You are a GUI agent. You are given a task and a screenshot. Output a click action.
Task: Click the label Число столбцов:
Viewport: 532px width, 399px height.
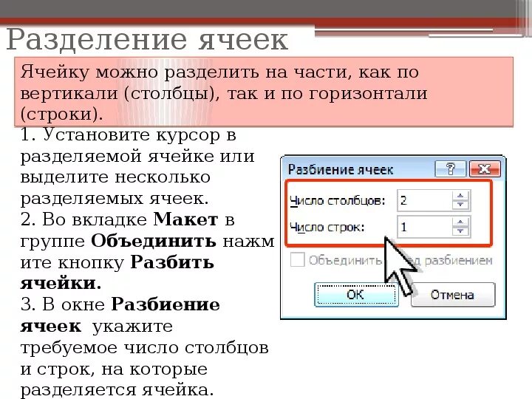(x=338, y=201)
